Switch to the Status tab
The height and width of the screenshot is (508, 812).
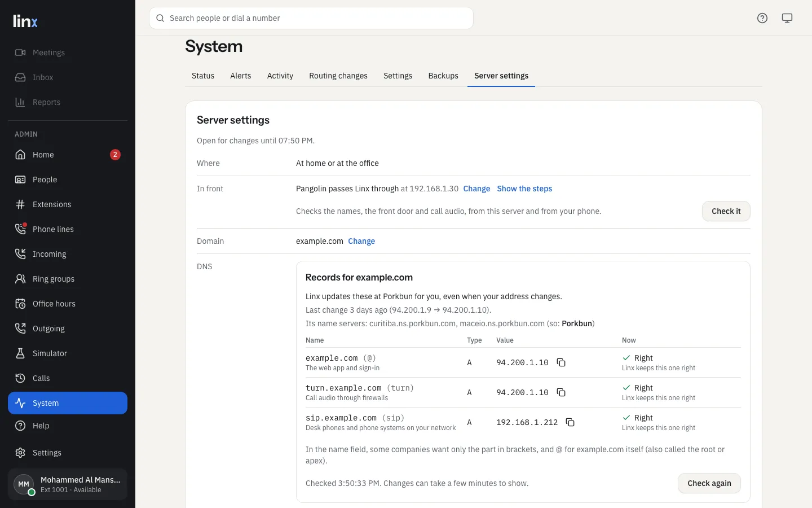[x=203, y=76]
